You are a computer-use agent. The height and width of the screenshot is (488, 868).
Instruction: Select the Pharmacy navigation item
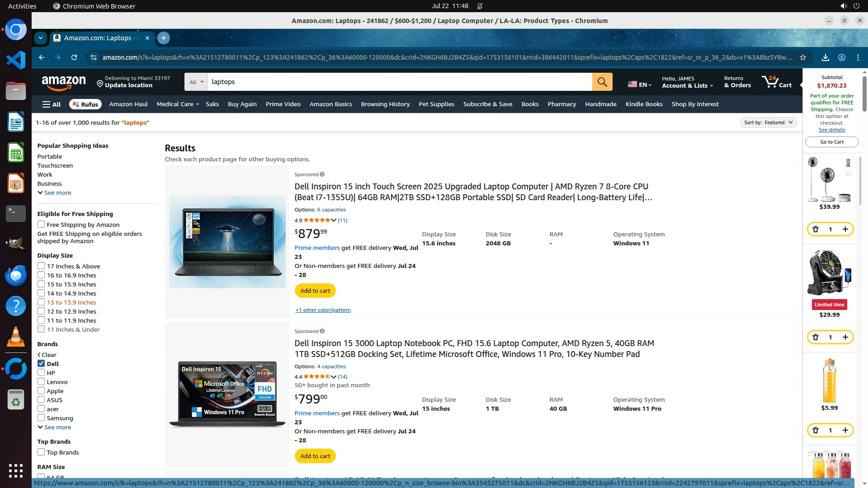561,104
